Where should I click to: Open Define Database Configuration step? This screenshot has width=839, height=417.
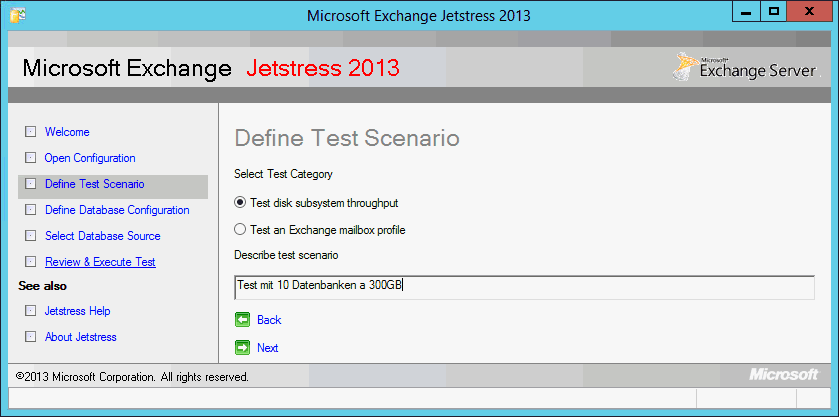click(117, 210)
